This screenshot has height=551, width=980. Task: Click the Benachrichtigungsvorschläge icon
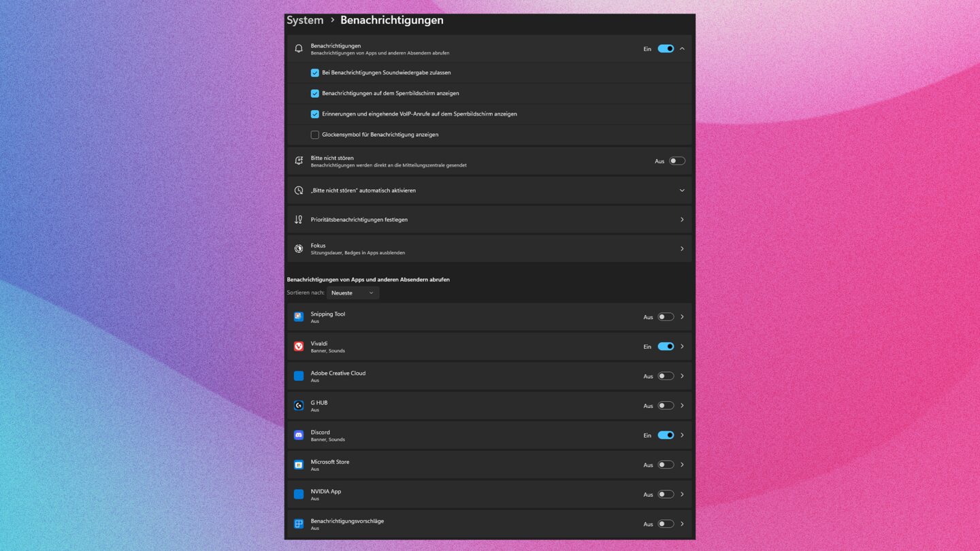(298, 524)
